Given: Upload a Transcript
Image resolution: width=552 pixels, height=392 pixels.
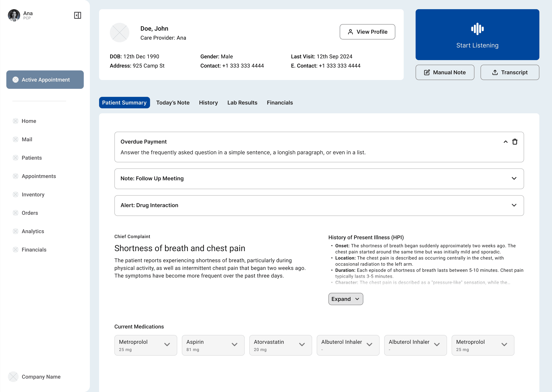Looking at the screenshot, I should click(x=510, y=72).
